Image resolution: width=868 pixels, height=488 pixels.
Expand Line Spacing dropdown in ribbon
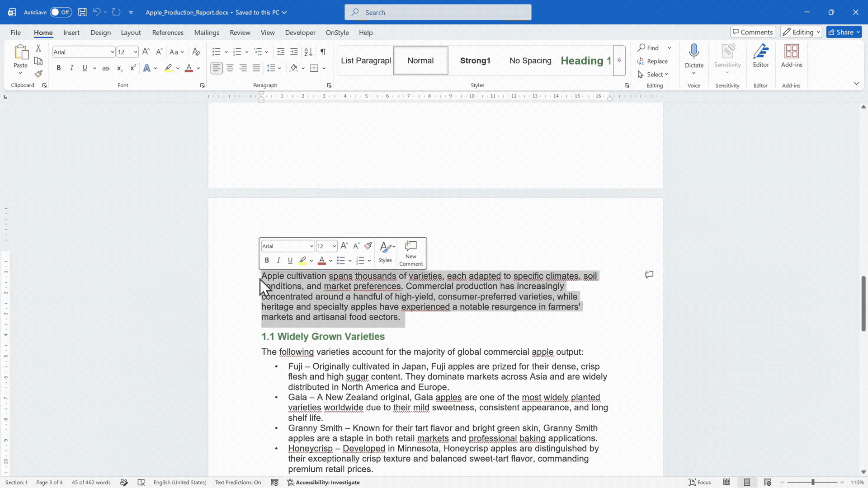pyautogui.click(x=279, y=68)
